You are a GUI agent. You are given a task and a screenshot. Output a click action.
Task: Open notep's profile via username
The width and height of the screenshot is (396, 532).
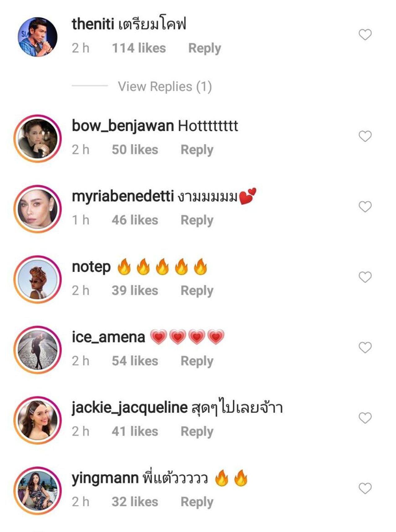[x=91, y=267]
